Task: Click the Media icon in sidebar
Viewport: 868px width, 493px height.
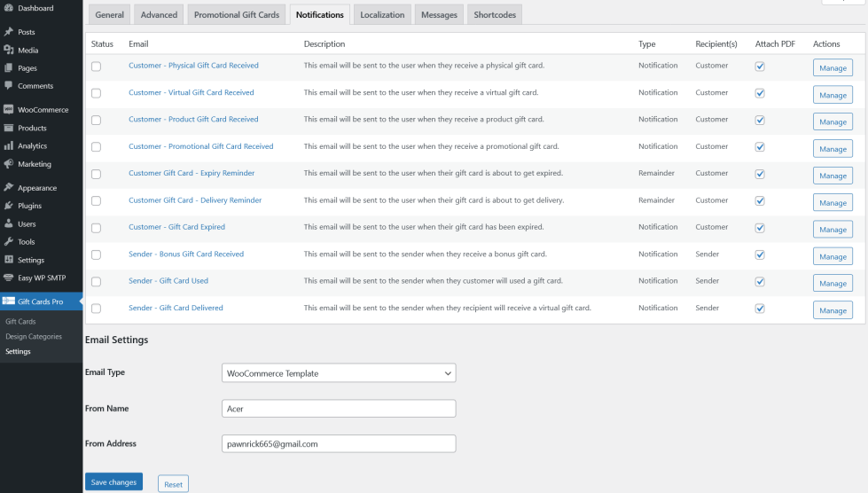Action: (x=9, y=51)
